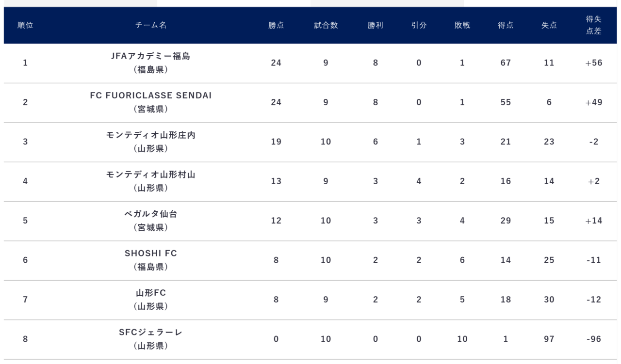Click the 失点 column header
621x364 pixels.
point(549,26)
